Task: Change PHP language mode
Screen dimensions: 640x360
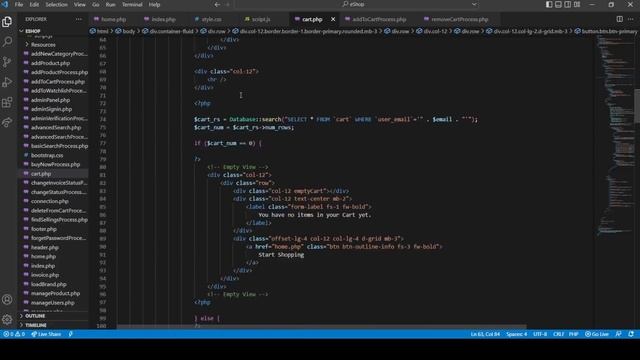Action: 573,334
